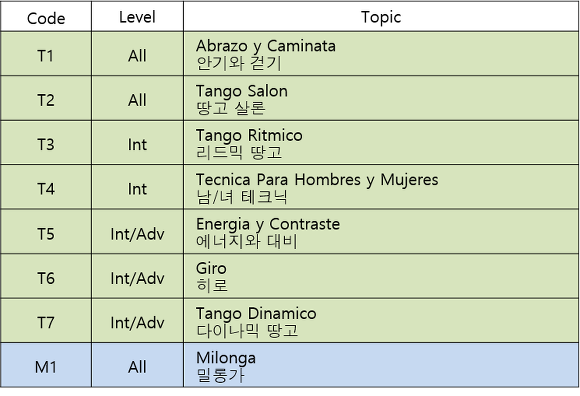Screen dimensions: 580x396
Task: Select the M1 code cell
Action: pyautogui.click(x=46, y=365)
